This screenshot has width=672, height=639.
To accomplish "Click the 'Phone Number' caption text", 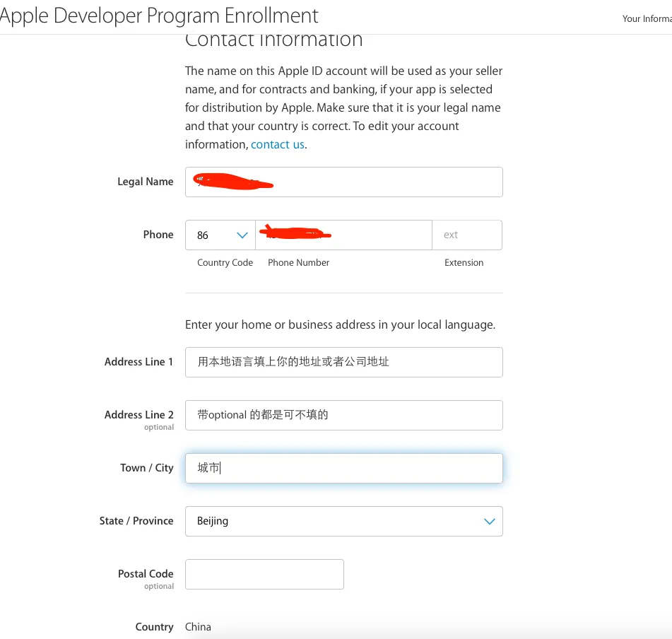I will 299,262.
